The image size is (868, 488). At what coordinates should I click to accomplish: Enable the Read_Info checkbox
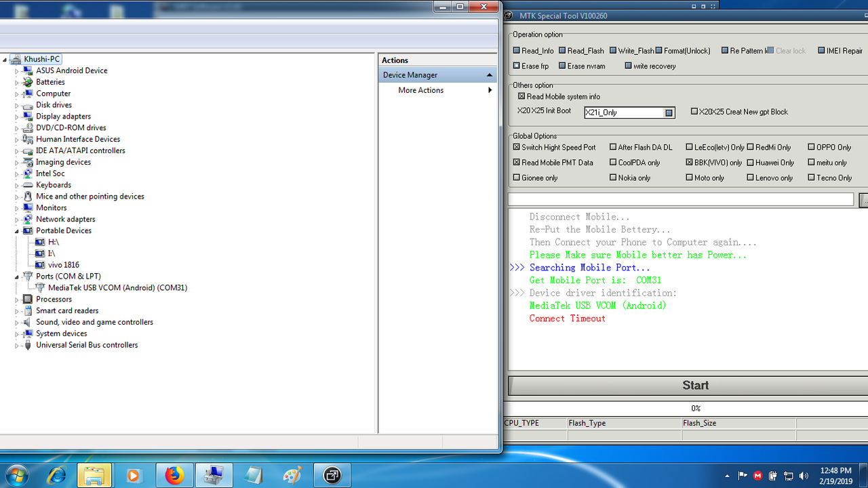pos(517,51)
